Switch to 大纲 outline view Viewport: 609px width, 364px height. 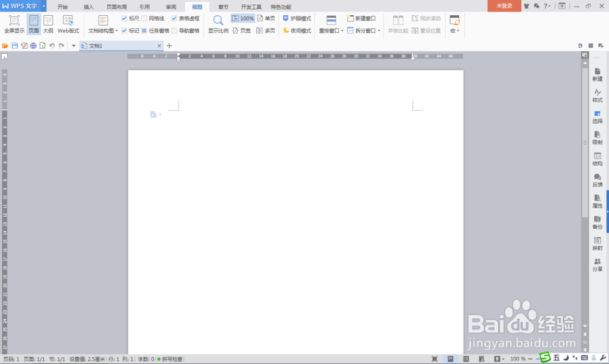coord(48,24)
